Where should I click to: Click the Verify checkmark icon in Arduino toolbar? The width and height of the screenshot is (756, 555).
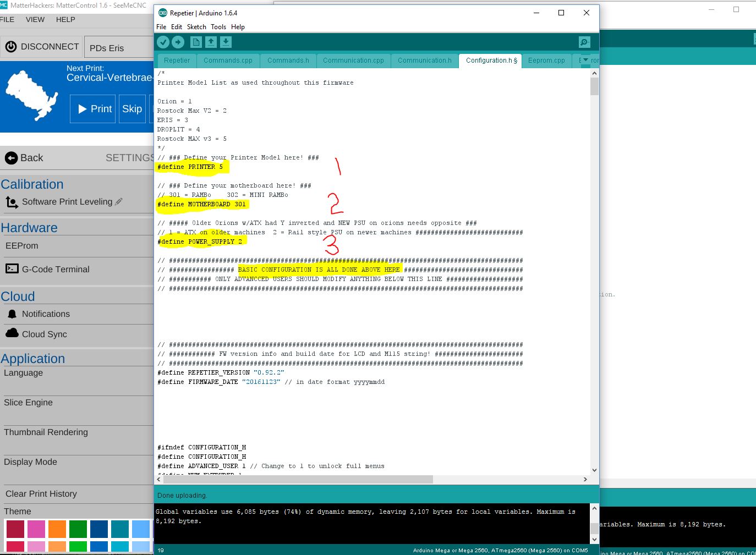163,42
